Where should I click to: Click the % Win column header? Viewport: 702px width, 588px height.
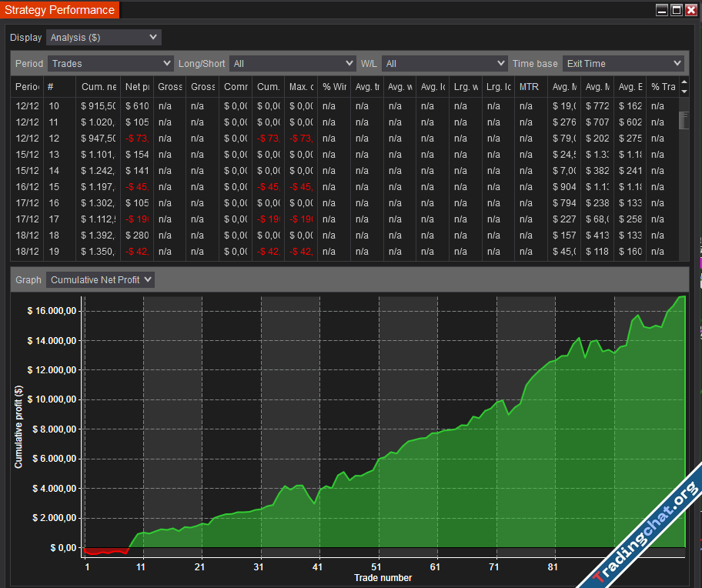click(334, 87)
